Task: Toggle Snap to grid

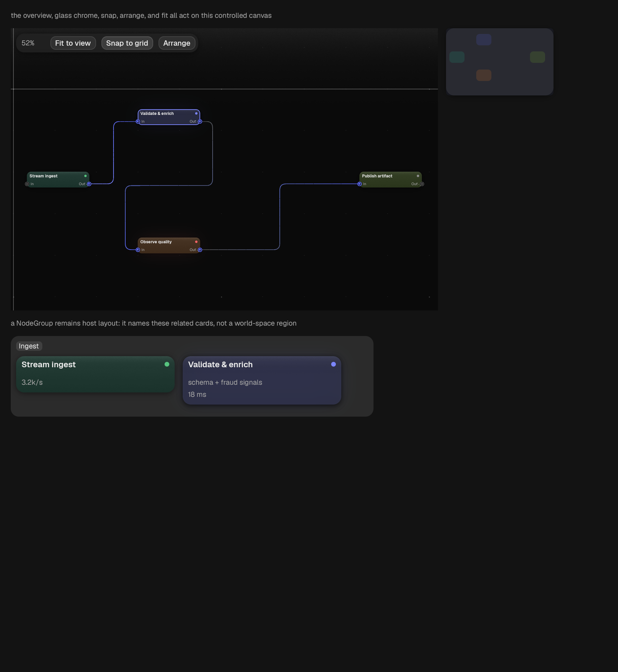Action: coord(127,43)
